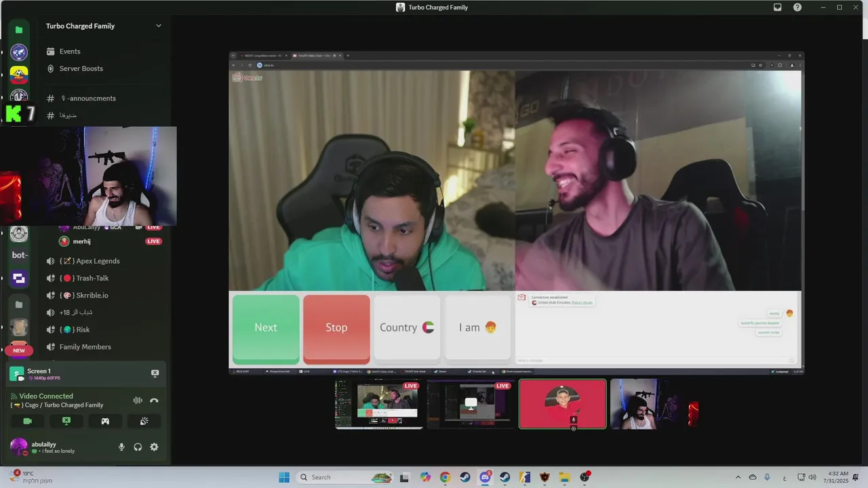This screenshot has width=868, height=488.
Task: Open the I am gender selector
Action: [477, 328]
